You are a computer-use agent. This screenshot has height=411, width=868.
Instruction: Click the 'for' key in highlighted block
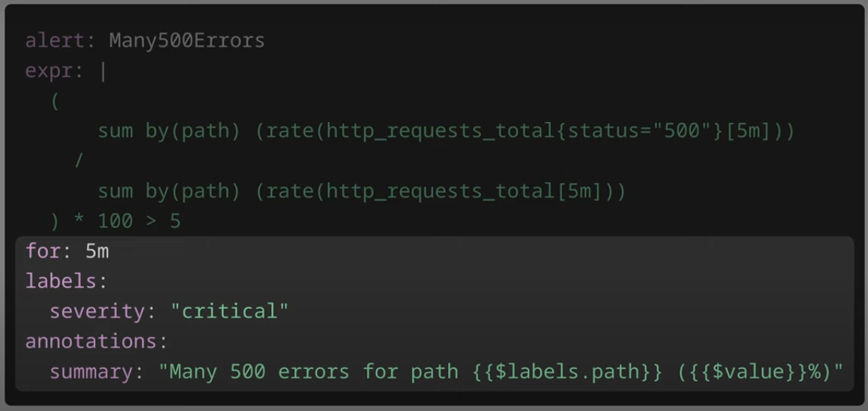pos(43,251)
